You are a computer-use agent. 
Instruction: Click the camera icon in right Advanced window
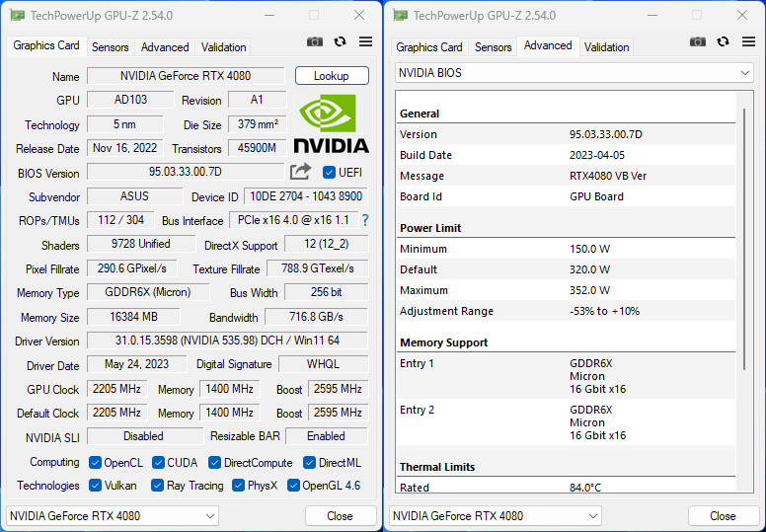pos(698,42)
